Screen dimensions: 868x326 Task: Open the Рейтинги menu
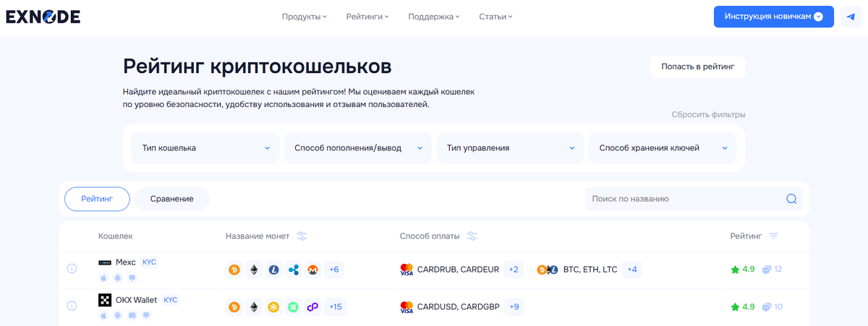(x=367, y=17)
